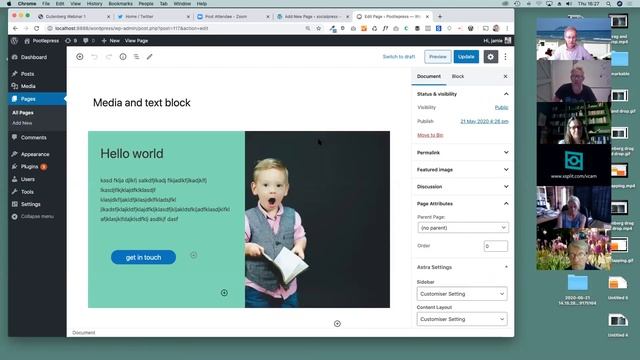
Task: Open Tools in WordPress sidebar
Action: pos(37,191)
